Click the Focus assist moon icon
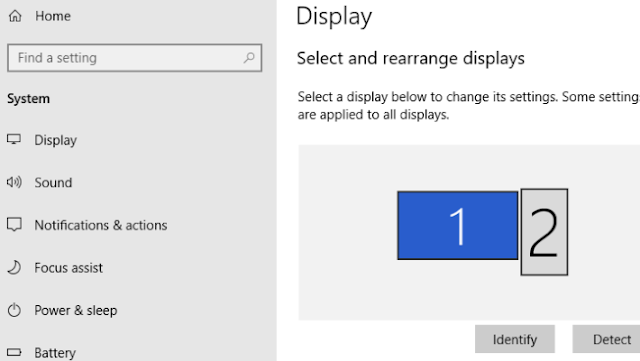The image size is (640, 361). (14, 267)
